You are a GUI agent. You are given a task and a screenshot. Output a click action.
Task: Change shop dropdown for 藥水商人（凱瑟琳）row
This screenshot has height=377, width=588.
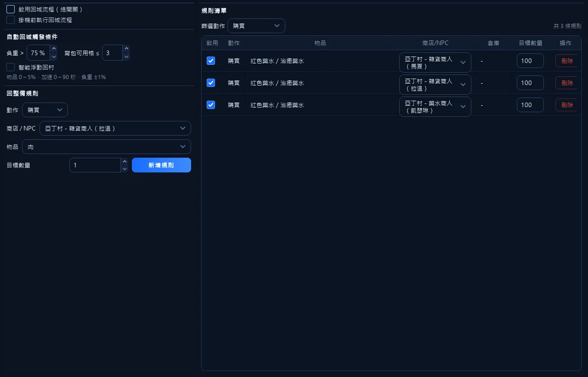click(x=435, y=107)
